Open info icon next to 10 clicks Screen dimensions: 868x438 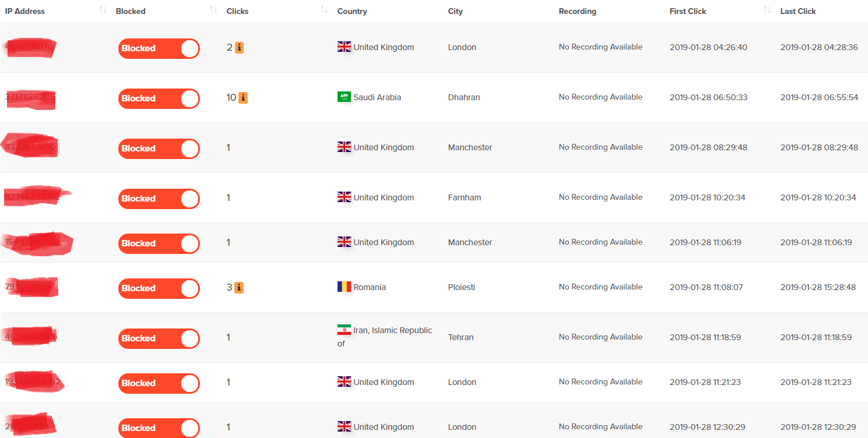tap(243, 98)
